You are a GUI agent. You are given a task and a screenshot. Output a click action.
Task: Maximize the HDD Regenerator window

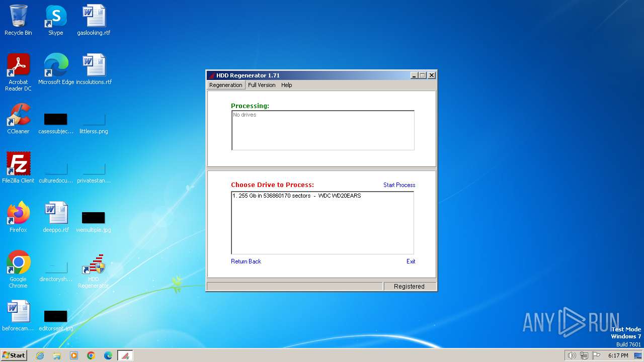(x=422, y=75)
